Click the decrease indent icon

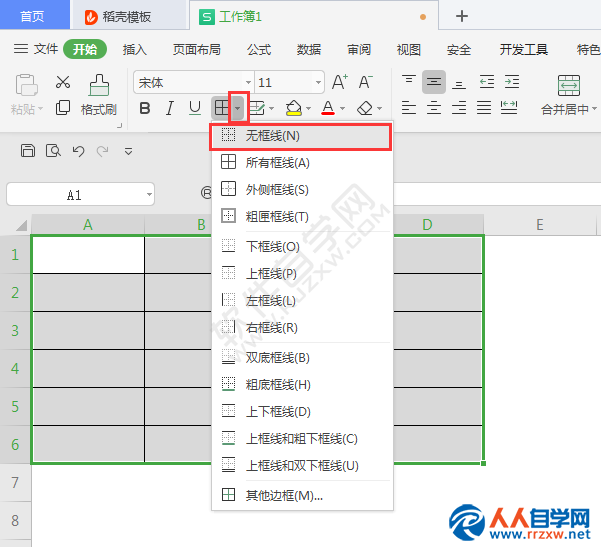pos(487,82)
